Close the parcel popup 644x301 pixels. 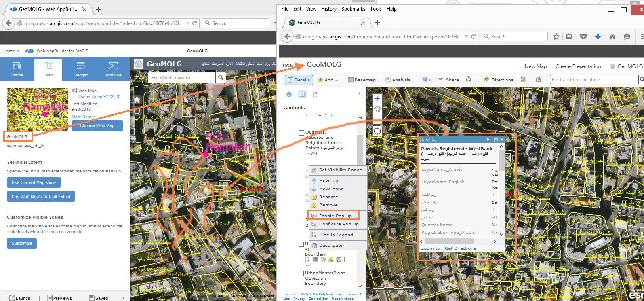[502, 139]
